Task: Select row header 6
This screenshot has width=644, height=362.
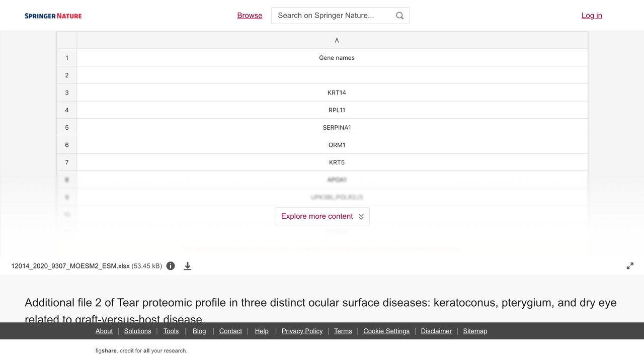Action: [67, 145]
